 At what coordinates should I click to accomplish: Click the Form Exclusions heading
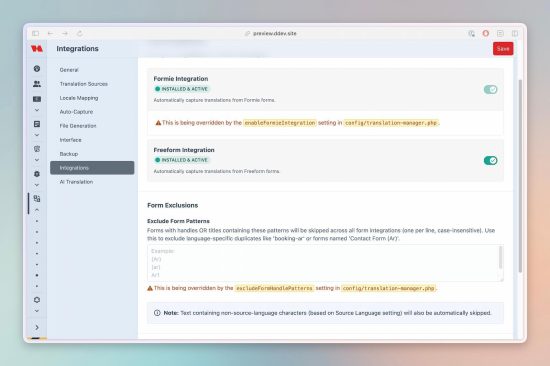[173, 205]
